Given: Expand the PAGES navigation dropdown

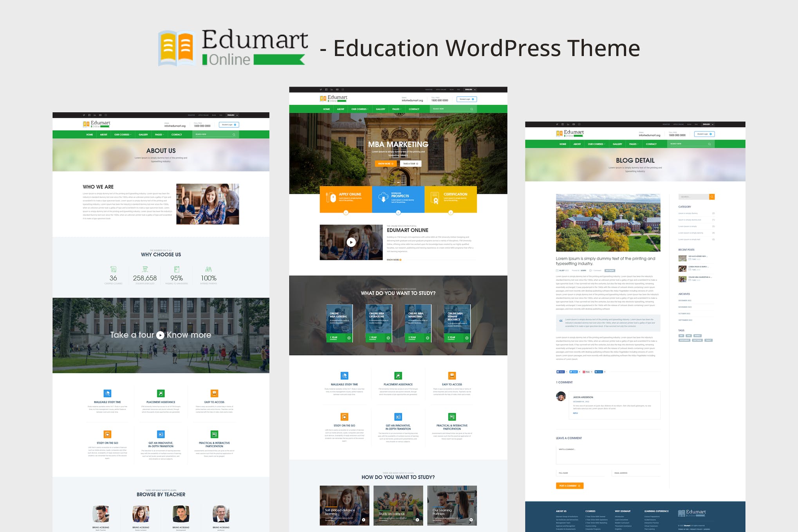Looking at the screenshot, I should click(396, 109).
